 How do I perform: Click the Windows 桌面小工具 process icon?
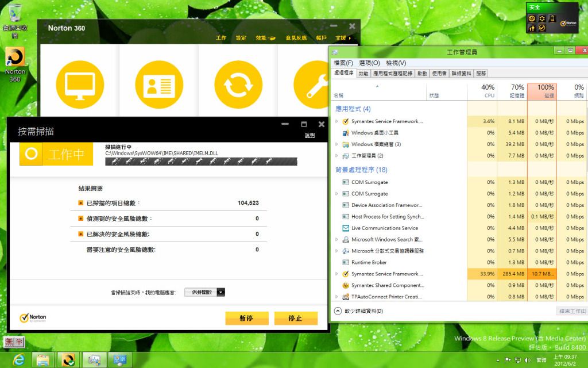tap(345, 133)
